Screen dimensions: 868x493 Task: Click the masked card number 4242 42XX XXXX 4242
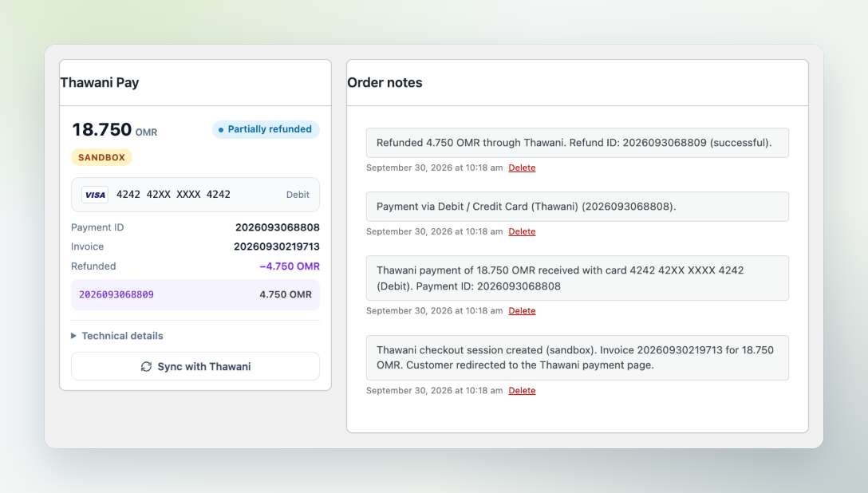(173, 194)
